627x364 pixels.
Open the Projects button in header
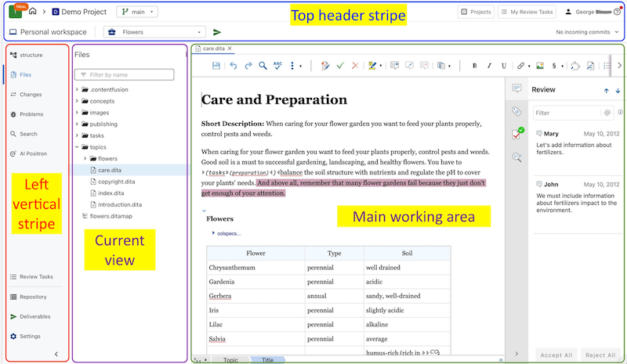point(476,12)
